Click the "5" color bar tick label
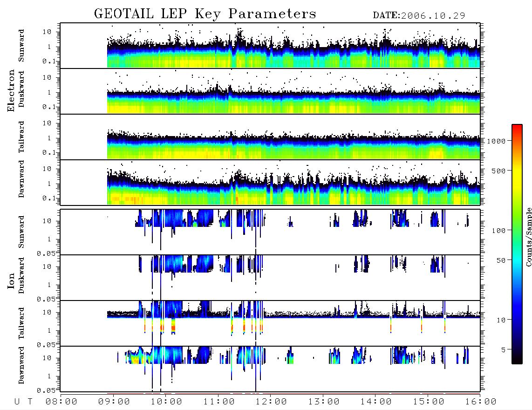This screenshot has width=532, height=410. click(x=504, y=350)
